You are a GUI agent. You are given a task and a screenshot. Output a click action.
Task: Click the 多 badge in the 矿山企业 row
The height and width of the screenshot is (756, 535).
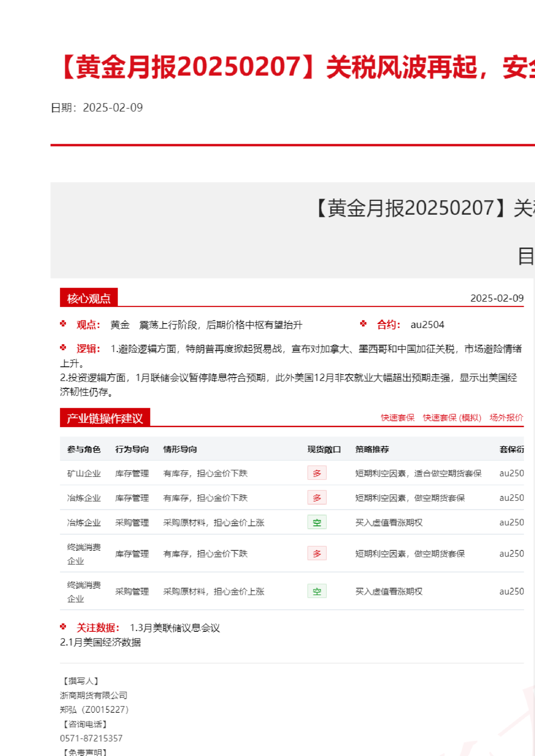click(317, 473)
